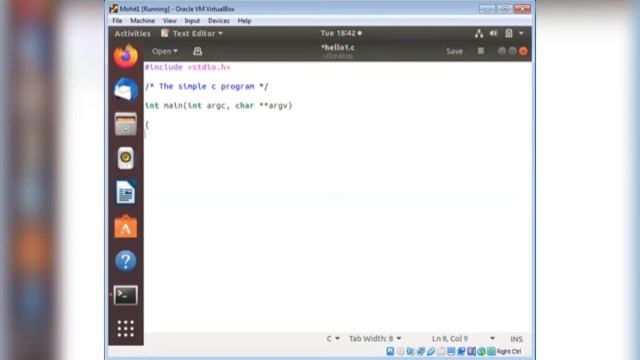Open the VirtualBox Machine menu
This screenshot has height=360, width=640.
[142, 20]
